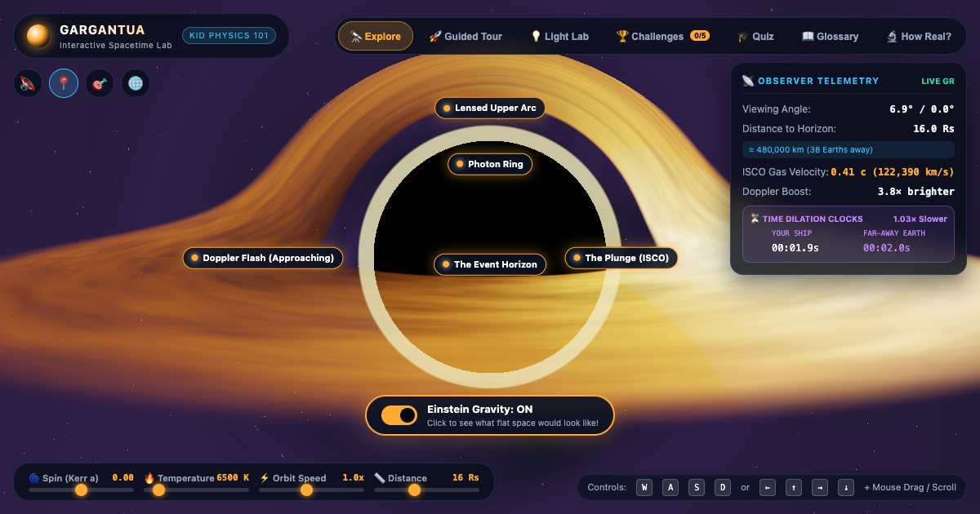Click the W control key
This screenshot has width=980, height=514.
(645, 487)
